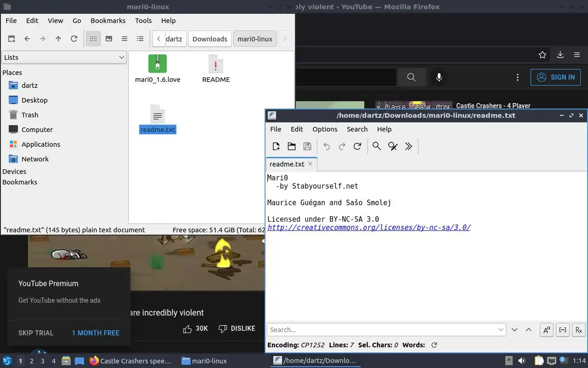The height and width of the screenshot is (368, 588).
Task: Expand the editor toolbar overflow chevrons
Action: click(x=408, y=146)
